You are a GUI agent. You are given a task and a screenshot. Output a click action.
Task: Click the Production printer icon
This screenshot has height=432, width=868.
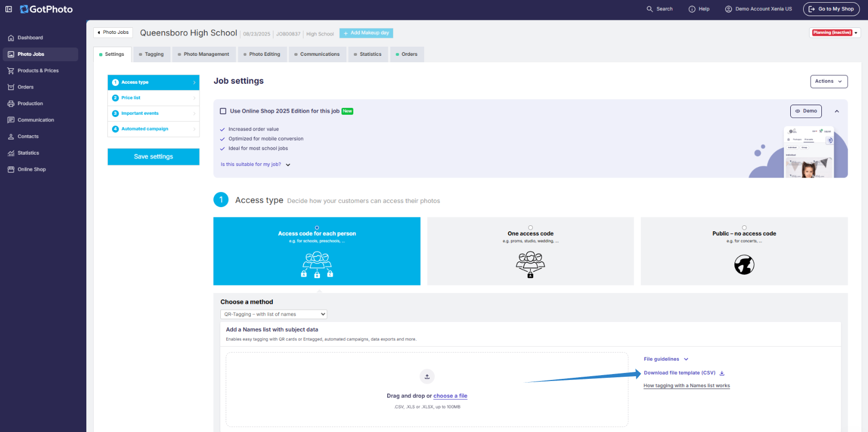click(11, 104)
